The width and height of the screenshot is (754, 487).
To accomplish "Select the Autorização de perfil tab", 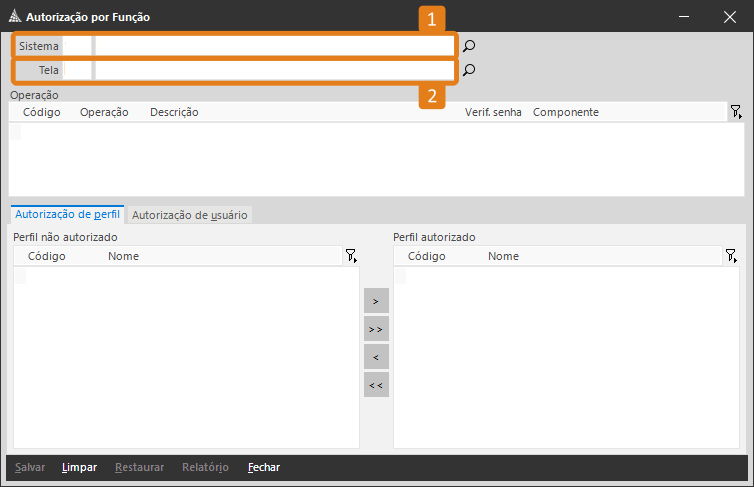I will 67,214.
